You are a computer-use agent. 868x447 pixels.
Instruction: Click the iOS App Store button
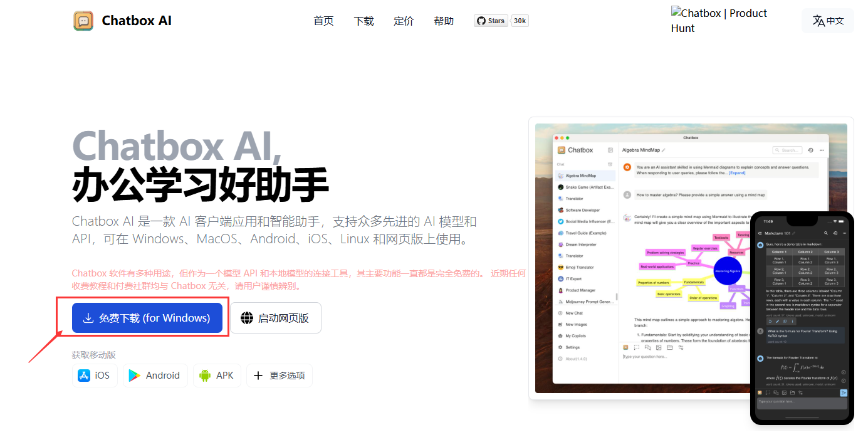pyautogui.click(x=95, y=376)
